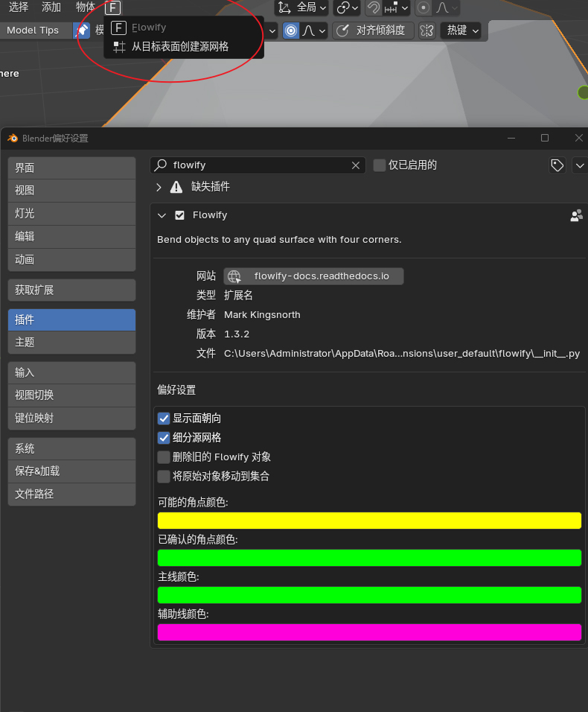Open the 选择 menu
Viewport: 588px width, 712px height.
click(x=19, y=7)
